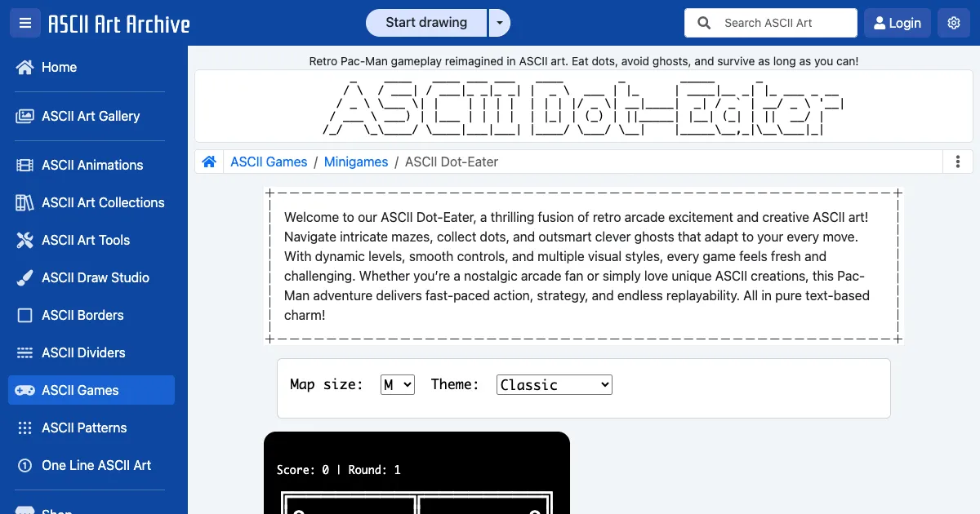980x514 pixels.
Task: Open ASCII Patterns in sidebar
Action: pyautogui.click(x=84, y=428)
